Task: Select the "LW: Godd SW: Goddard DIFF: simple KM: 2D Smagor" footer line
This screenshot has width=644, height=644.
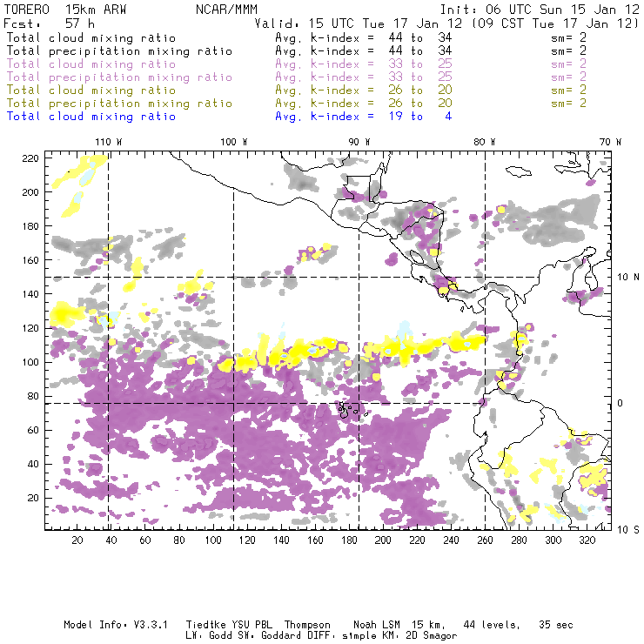Action: click(321, 636)
